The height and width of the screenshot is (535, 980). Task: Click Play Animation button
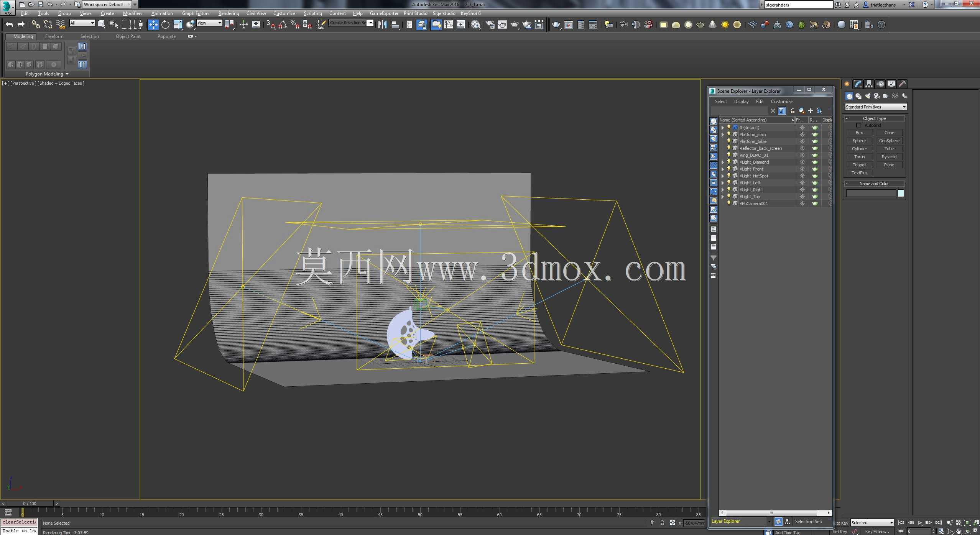[919, 522]
